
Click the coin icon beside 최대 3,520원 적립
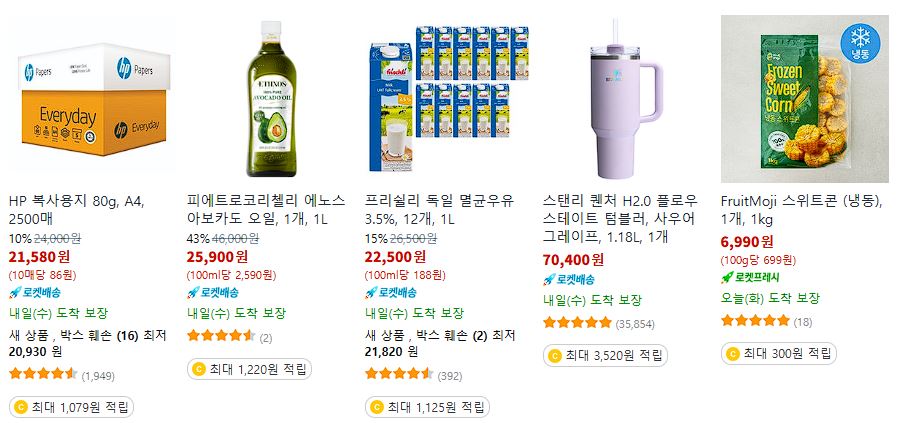point(554,356)
